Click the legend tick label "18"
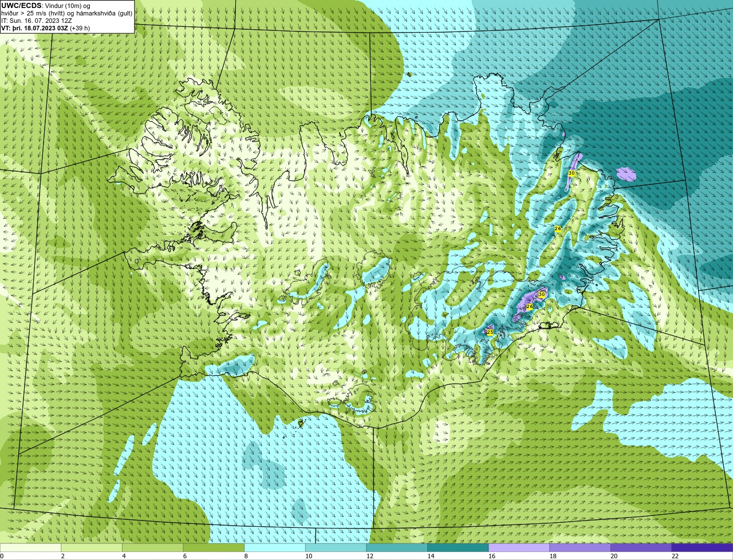The image size is (733, 560). coord(553,556)
